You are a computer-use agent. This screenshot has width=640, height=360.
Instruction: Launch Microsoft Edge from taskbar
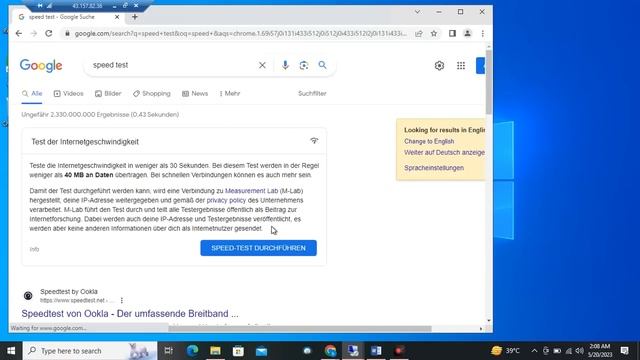click(x=192, y=351)
